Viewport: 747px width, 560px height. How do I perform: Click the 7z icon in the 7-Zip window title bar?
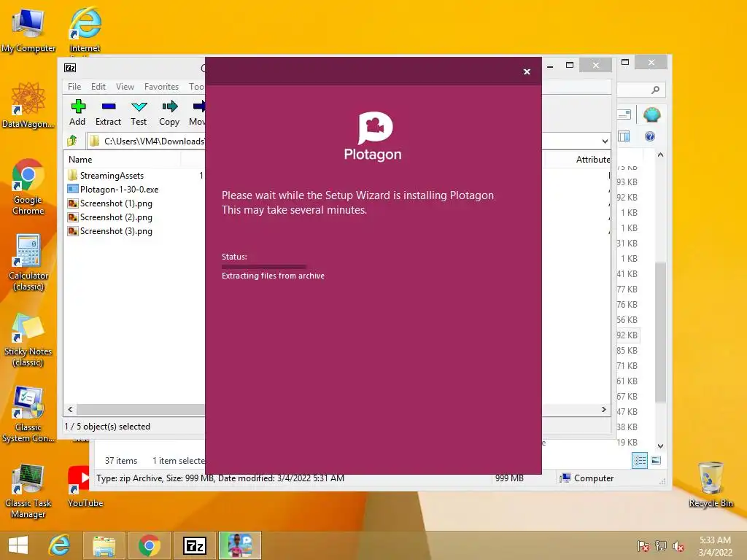71,68
